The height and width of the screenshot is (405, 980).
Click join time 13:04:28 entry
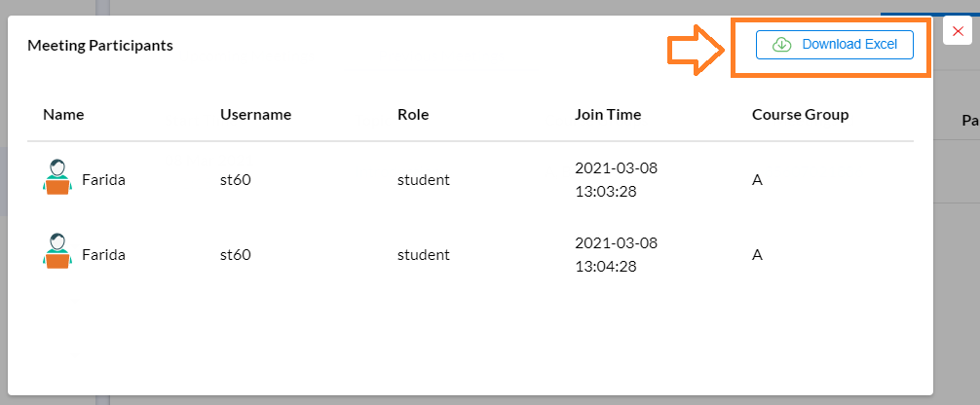click(x=617, y=254)
